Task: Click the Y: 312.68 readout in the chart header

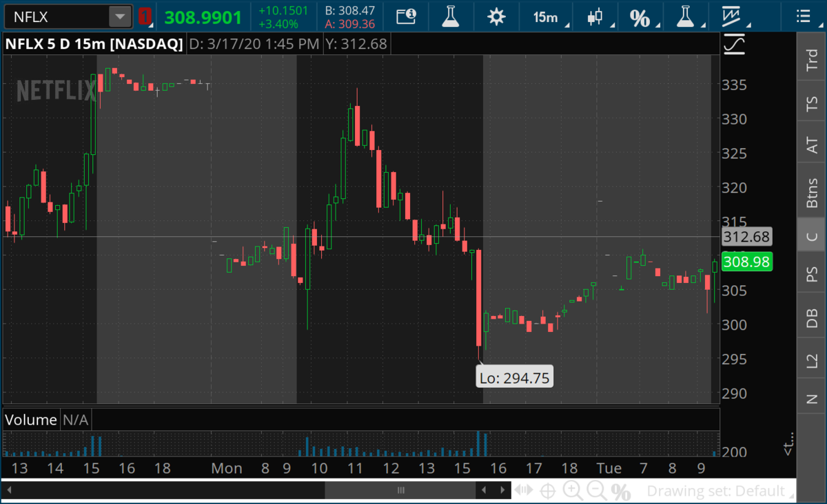Action: click(357, 45)
